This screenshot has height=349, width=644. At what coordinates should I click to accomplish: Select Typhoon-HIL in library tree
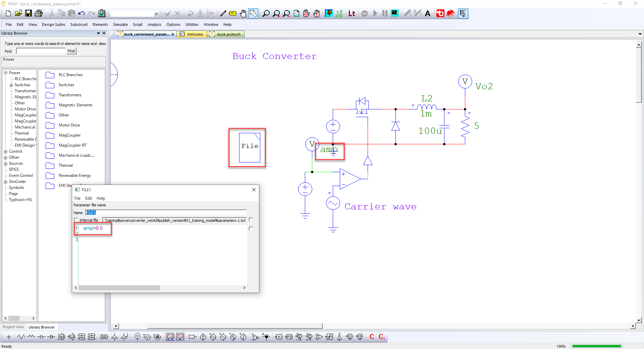(x=21, y=200)
